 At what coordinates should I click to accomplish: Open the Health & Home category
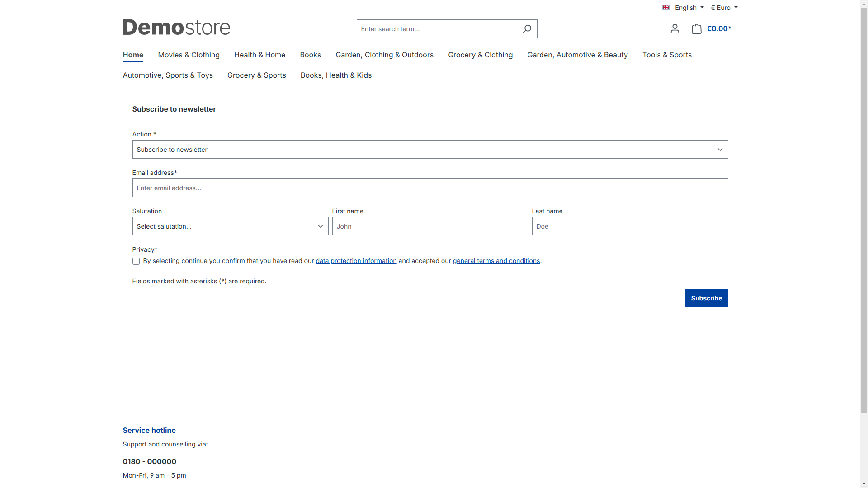tap(259, 55)
